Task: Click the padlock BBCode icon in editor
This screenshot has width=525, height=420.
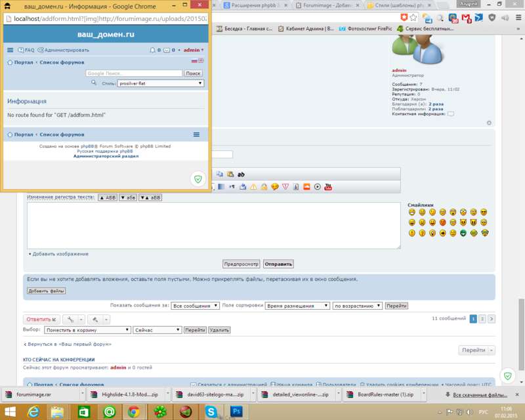Action: coord(264,187)
